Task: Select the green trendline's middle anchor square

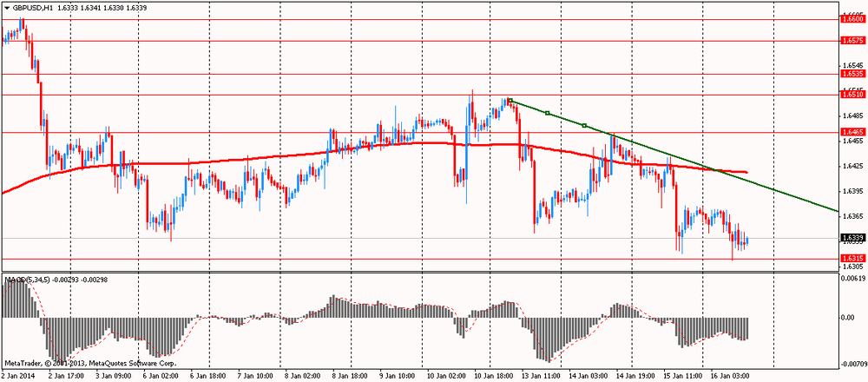Action: coord(548,114)
